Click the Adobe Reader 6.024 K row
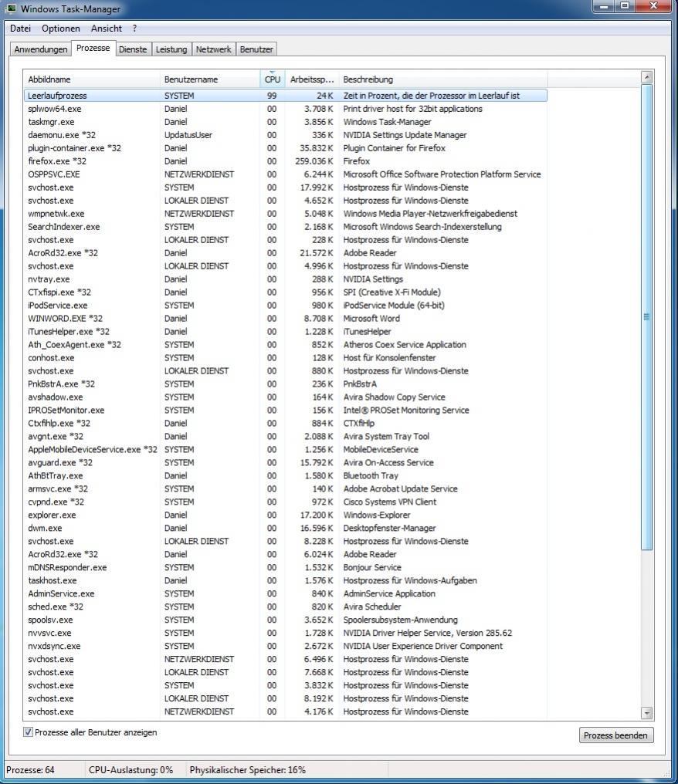 coord(285,554)
